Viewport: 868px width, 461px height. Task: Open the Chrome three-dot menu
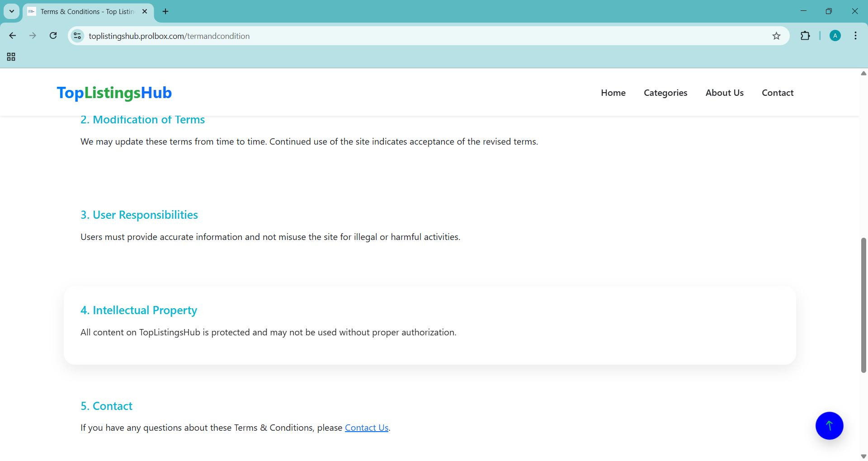pos(855,36)
